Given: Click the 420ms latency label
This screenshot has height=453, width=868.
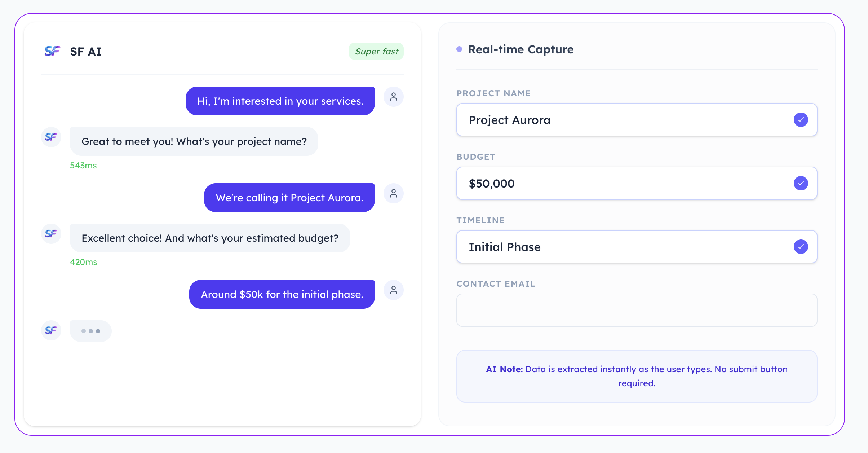Looking at the screenshot, I should (x=83, y=262).
